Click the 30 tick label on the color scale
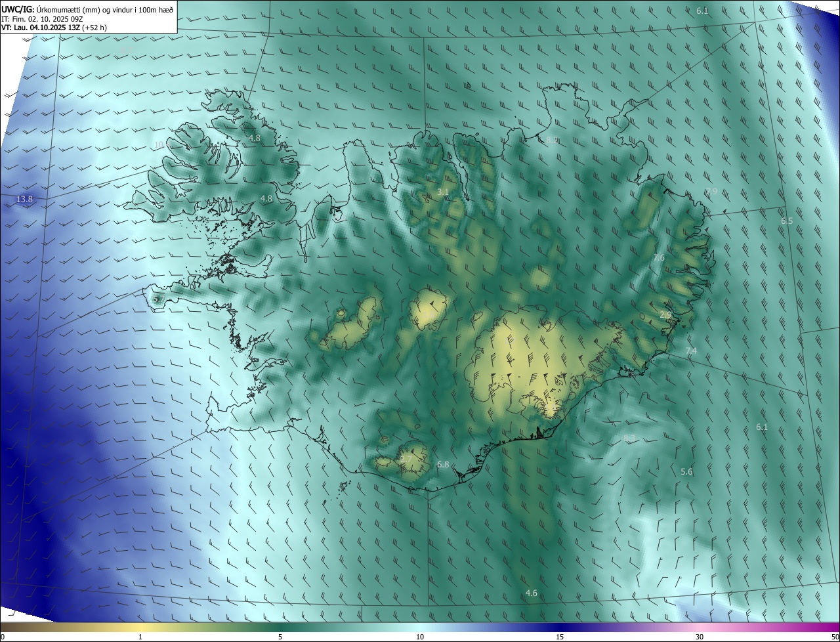Image resolution: width=840 pixels, height=642 pixels. pyautogui.click(x=700, y=637)
